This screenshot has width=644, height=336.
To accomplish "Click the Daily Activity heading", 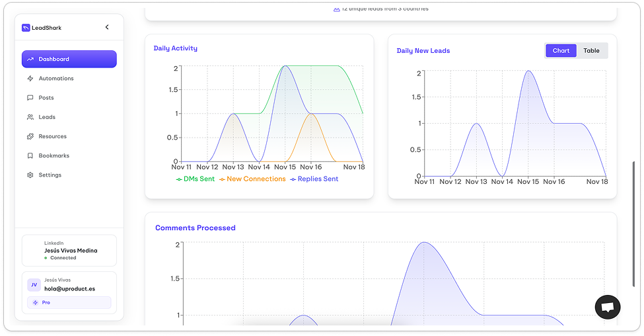I will pos(176,48).
